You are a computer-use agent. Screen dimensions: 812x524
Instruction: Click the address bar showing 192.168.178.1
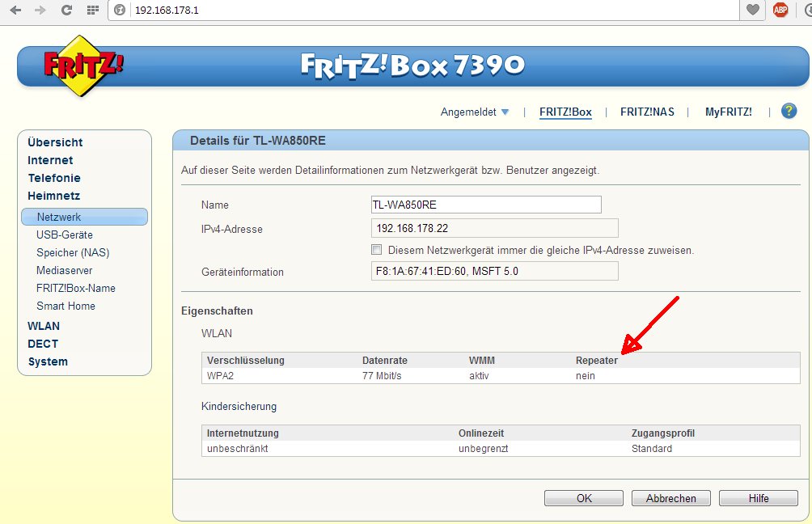(425, 10)
